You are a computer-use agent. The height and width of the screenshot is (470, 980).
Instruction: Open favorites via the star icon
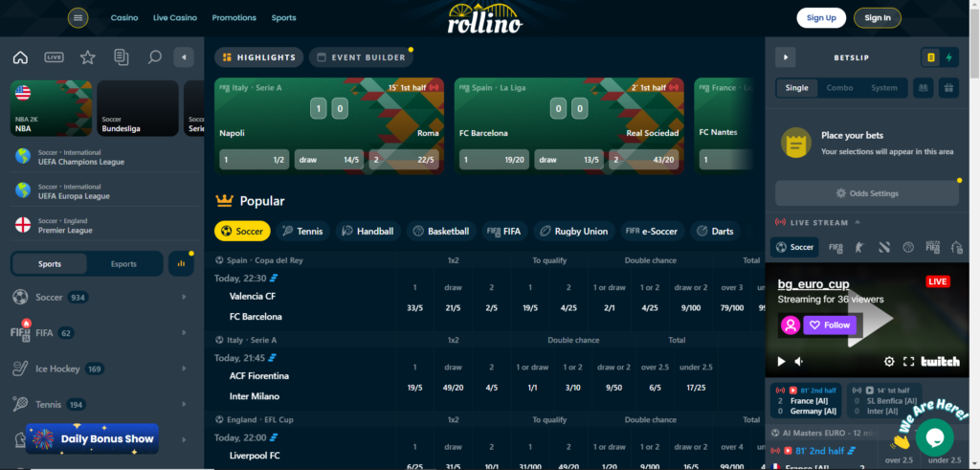click(87, 57)
